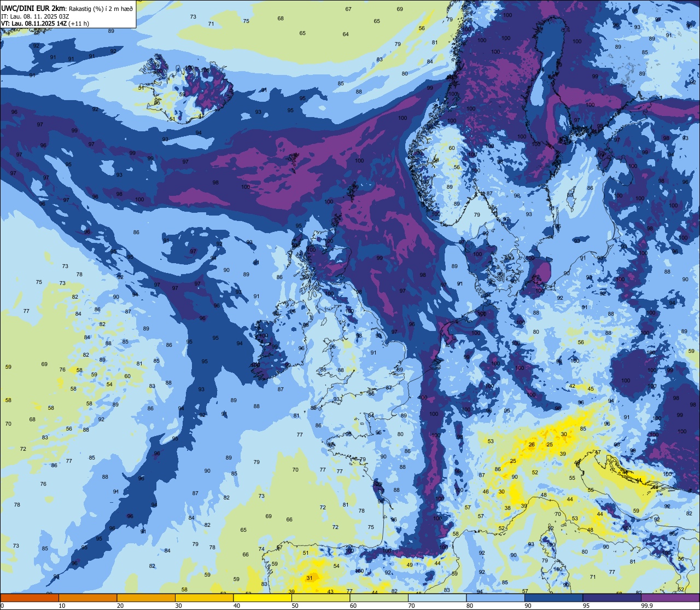700x610 pixels.
Task: Click the 'IT: Lau. 08. 11. 2025 03Z' line
Action: (36, 16)
